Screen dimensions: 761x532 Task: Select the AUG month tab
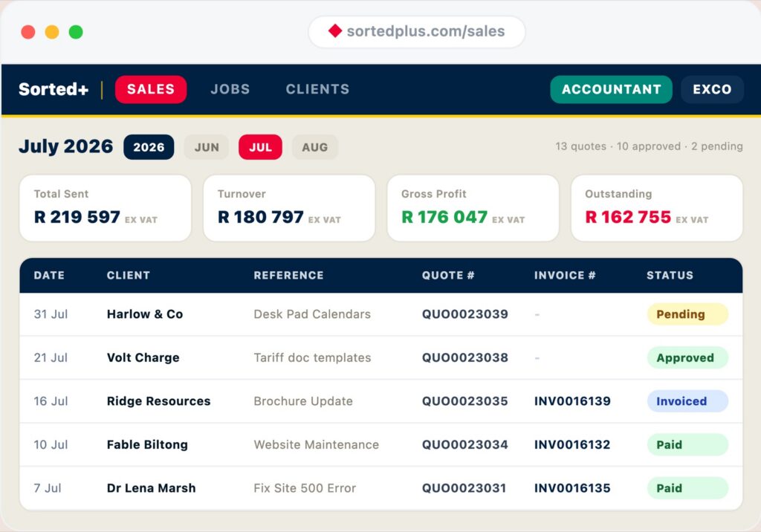tap(314, 147)
